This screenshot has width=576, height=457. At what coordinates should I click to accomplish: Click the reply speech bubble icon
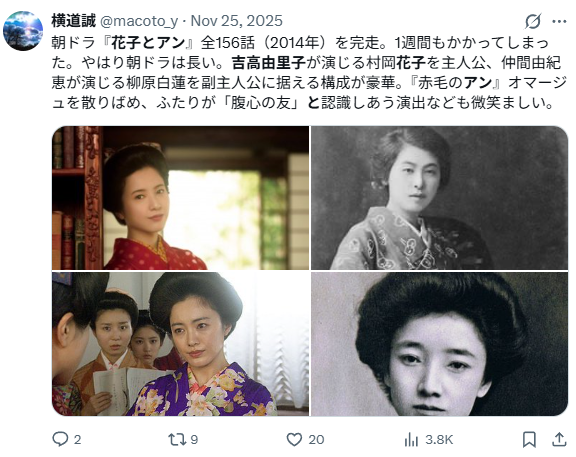[60, 439]
